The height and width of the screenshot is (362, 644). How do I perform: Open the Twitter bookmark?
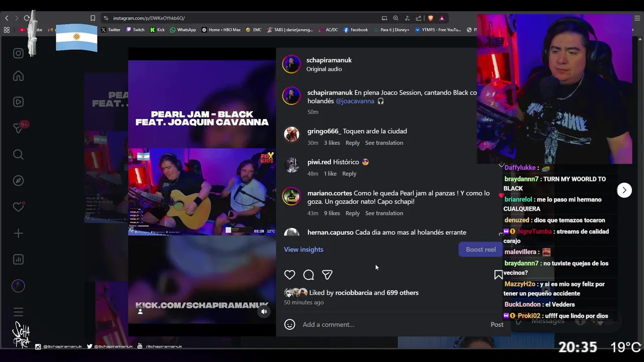point(110,30)
